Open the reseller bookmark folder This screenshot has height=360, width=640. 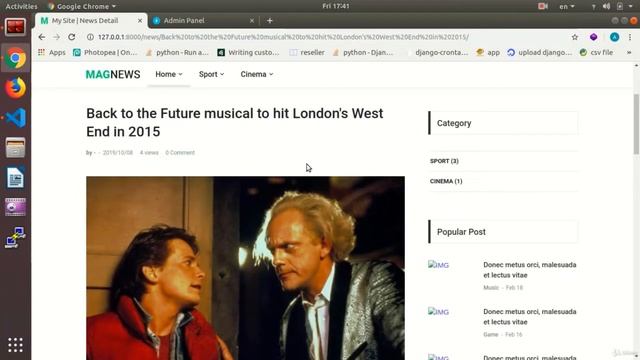point(307,52)
